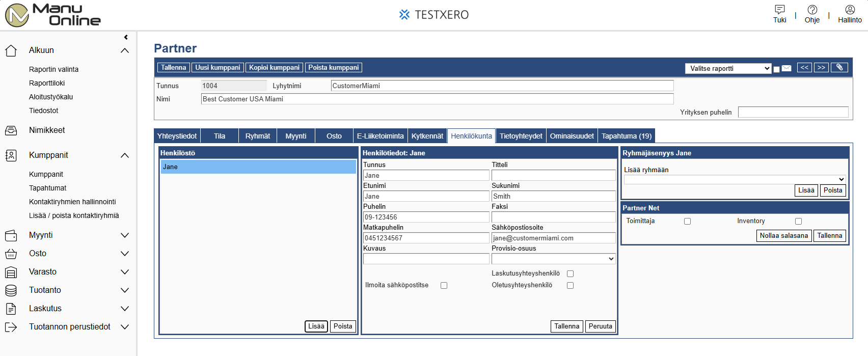Expand the Varasto section chevron

(x=125, y=272)
